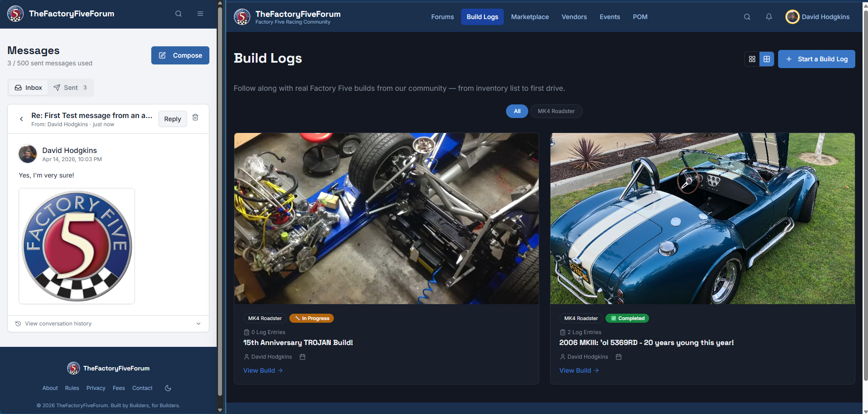Click the 2006 MKIII 5369RD build title
868x414 pixels.
[646, 343]
